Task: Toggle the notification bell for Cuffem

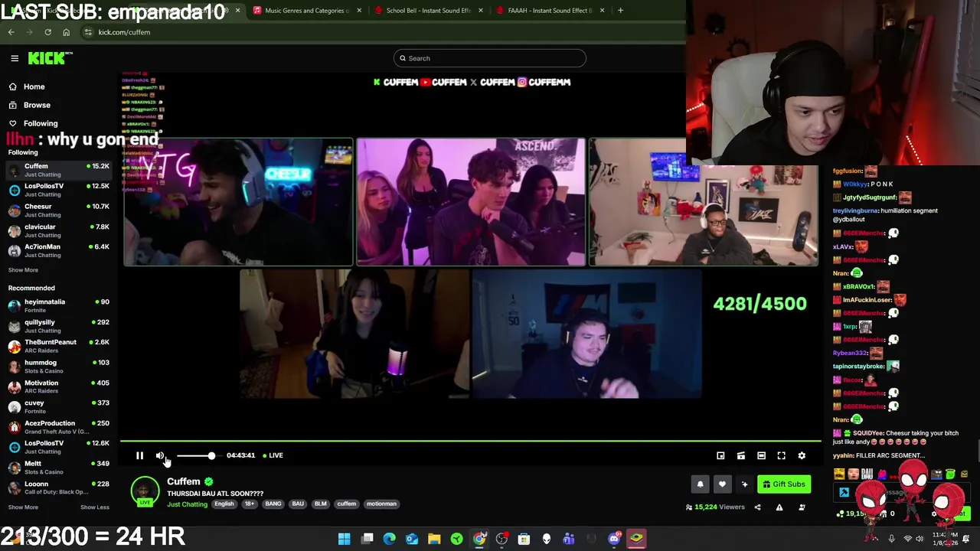Action: click(x=700, y=484)
